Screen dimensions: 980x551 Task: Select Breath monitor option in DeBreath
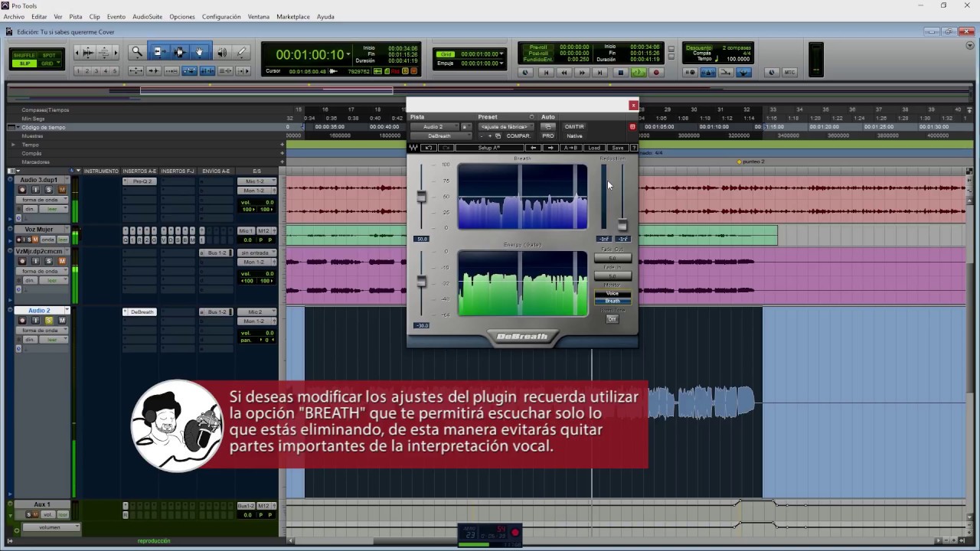[612, 301]
